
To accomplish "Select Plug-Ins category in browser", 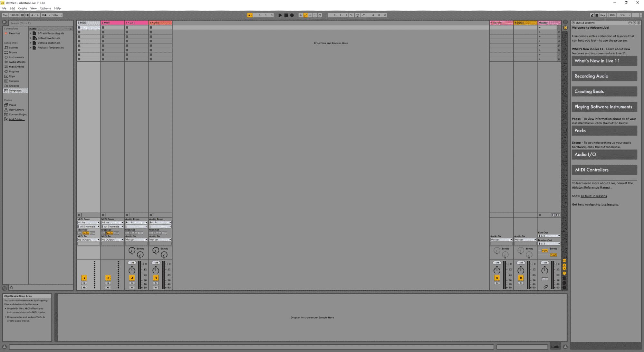I will click(x=14, y=71).
